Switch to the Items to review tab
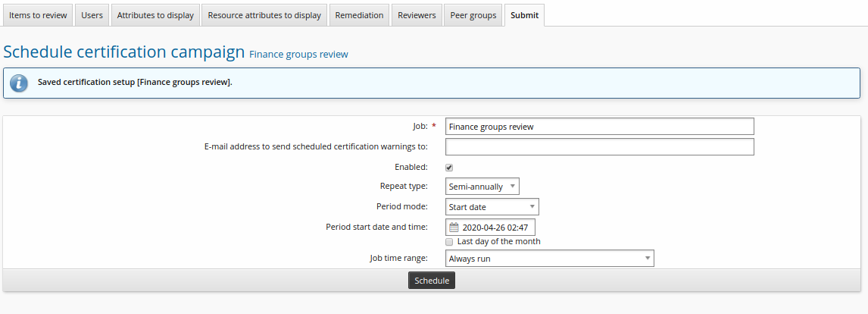Screen dimensions: 868x314 point(38,15)
